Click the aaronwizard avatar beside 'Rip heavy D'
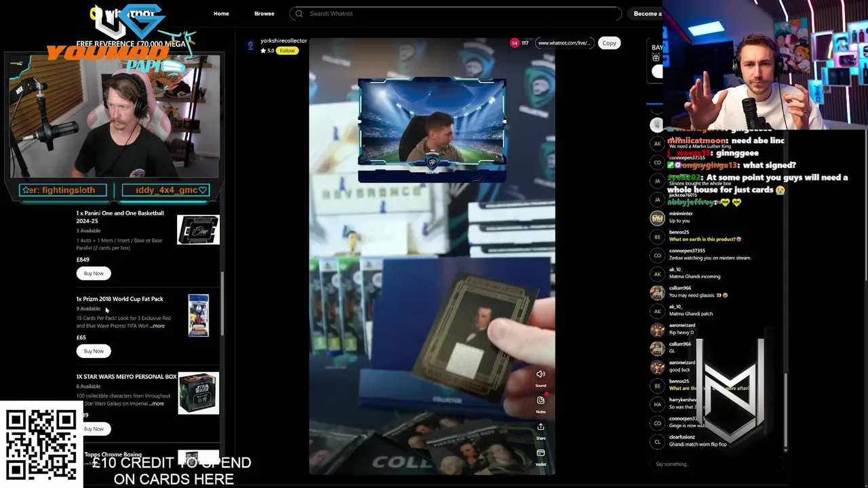 click(x=656, y=329)
